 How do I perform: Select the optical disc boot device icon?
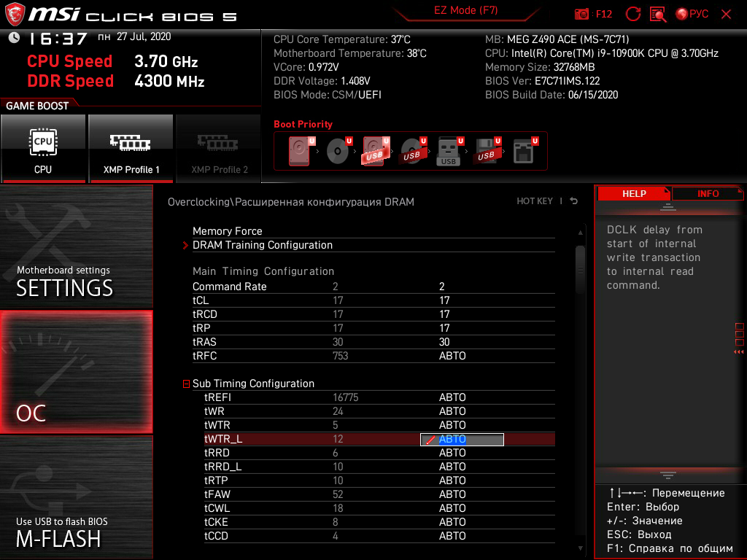(x=338, y=151)
